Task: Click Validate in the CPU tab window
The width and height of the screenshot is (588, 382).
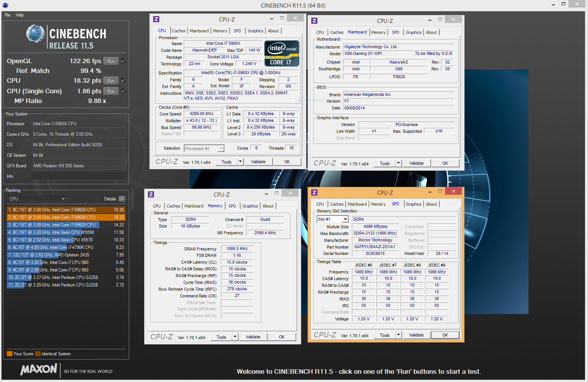Action: [258, 162]
